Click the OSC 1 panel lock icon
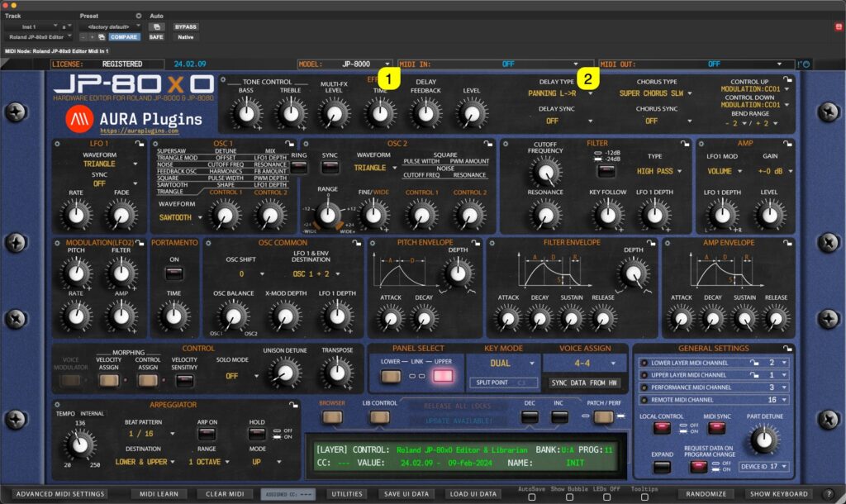This screenshot has height=504, width=846. [x=290, y=144]
